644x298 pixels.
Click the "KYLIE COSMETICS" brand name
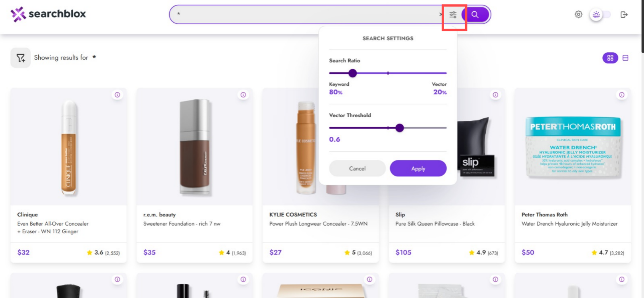pyautogui.click(x=293, y=215)
